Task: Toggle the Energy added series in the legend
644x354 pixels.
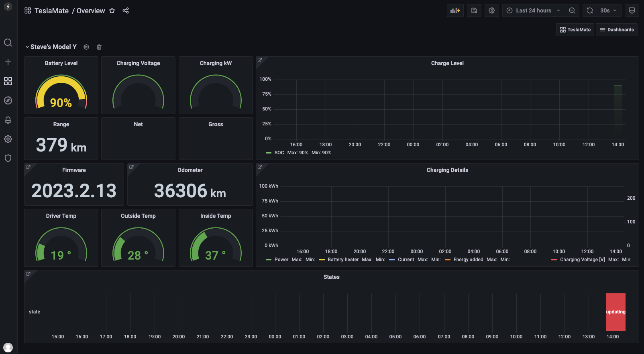Action: [x=468, y=260]
